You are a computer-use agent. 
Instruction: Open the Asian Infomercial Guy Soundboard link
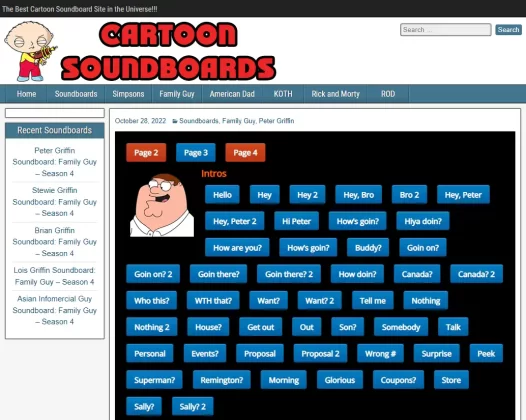pyautogui.click(x=55, y=310)
